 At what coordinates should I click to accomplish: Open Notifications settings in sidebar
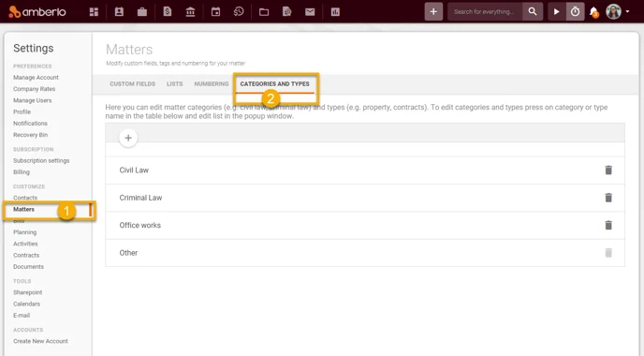point(30,124)
